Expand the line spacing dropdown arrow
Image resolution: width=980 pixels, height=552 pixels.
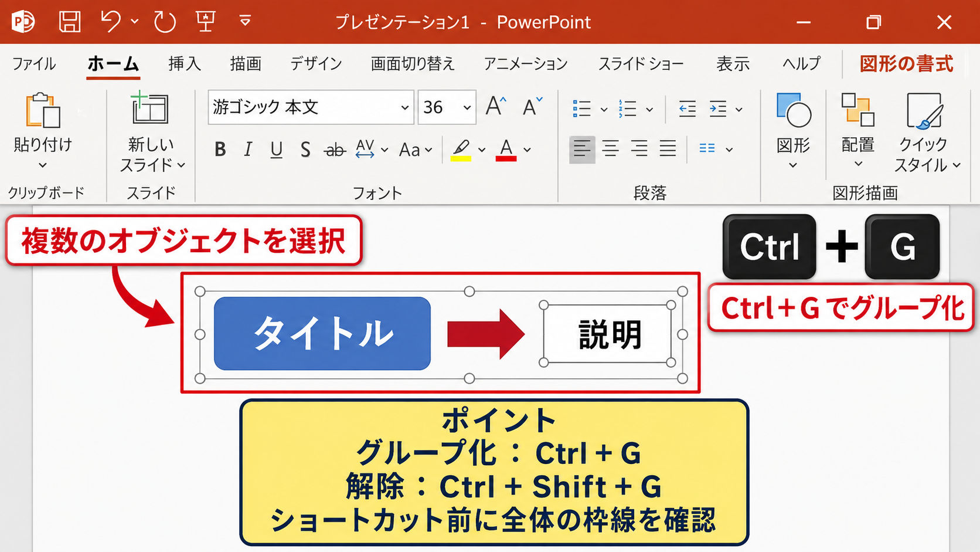point(739,109)
